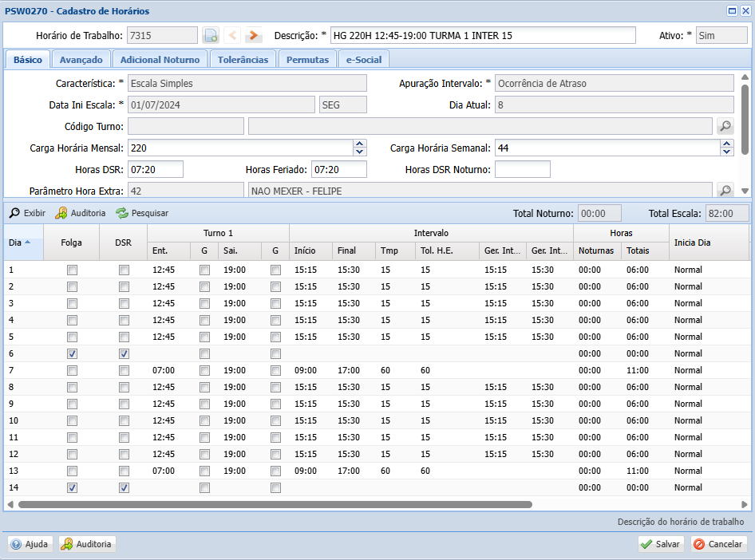Open Característica combo box
Screen dimensions: 755x560
tap(247, 83)
